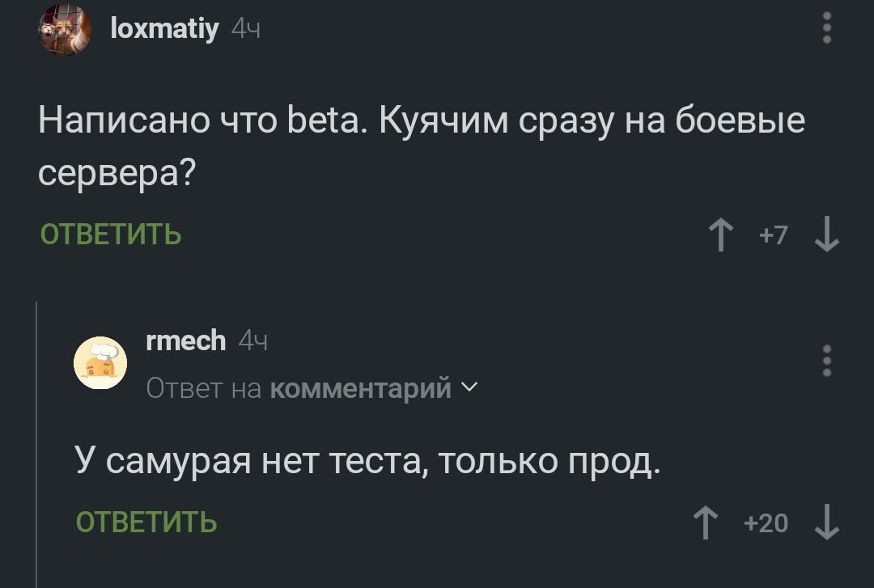Upvote rmech's reply
Viewport: 874px width, 588px height.
[x=706, y=523]
